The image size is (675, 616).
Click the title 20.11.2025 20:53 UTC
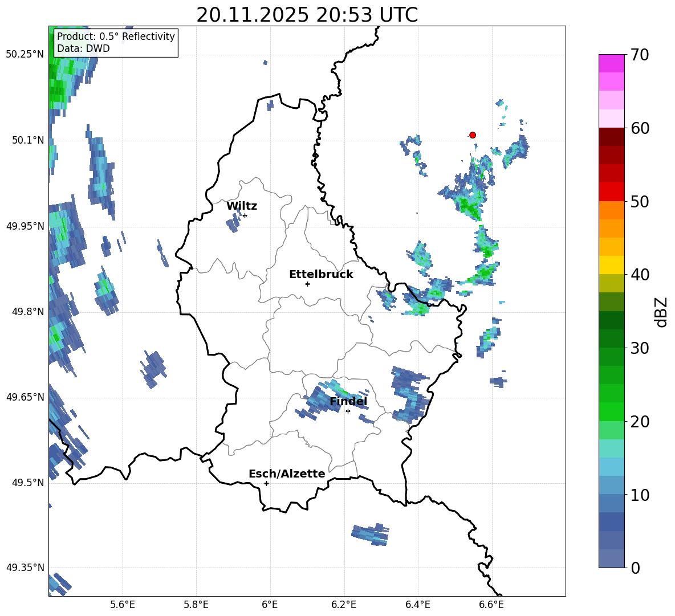click(307, 15)
